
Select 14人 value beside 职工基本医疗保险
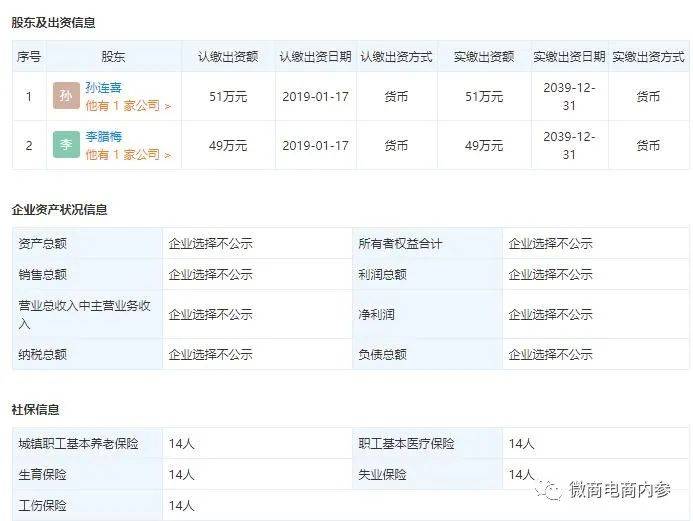(x=522, y=444)
